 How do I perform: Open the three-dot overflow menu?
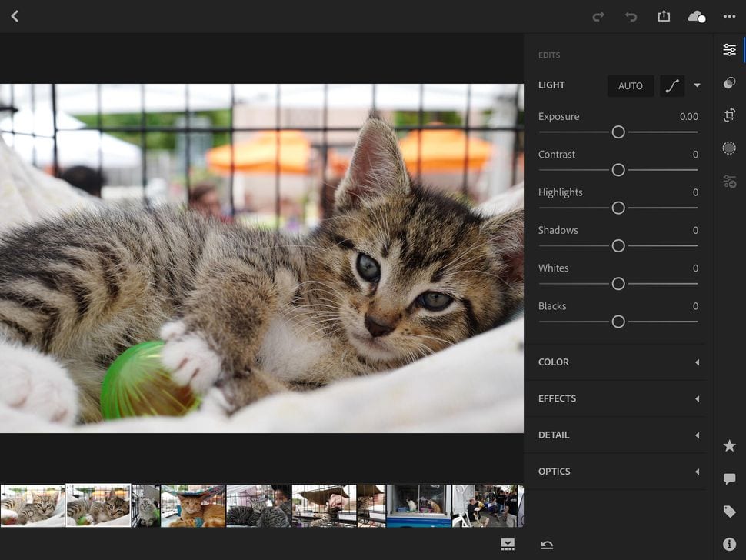click(729, 16)
